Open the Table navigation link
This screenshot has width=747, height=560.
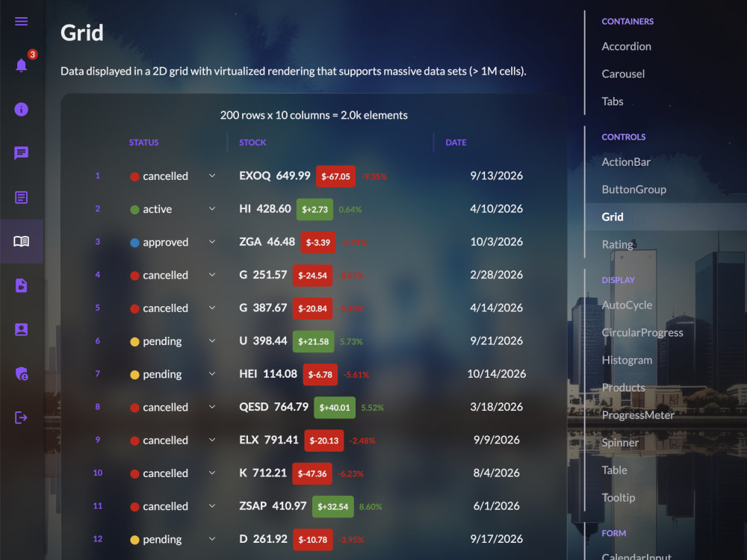coord(614,470)
